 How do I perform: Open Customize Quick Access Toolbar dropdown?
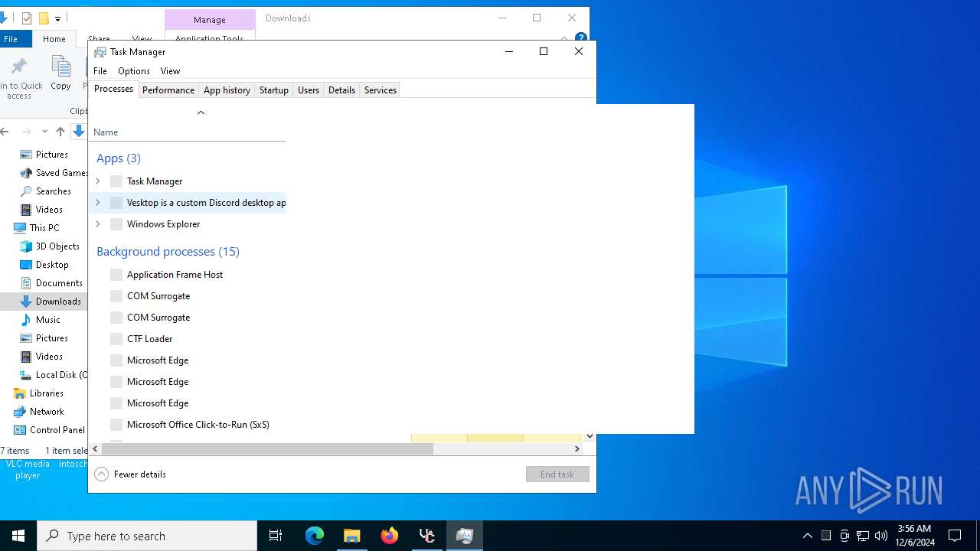click(57, 18)
